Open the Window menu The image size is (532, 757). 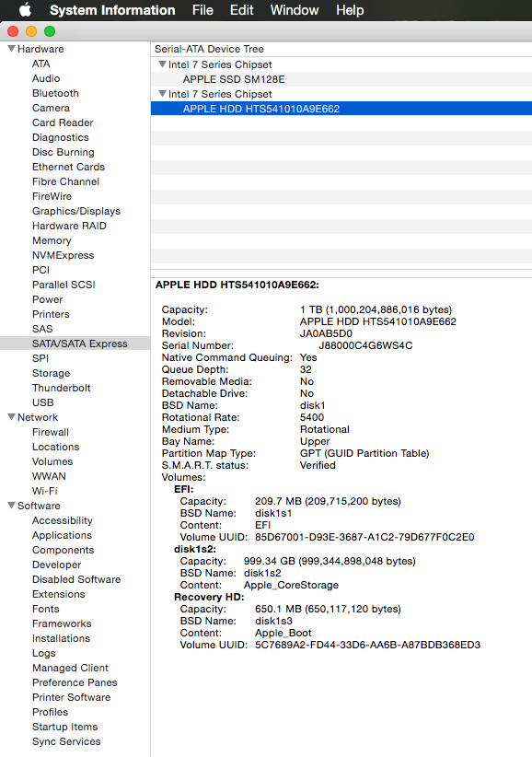[295, 9]
